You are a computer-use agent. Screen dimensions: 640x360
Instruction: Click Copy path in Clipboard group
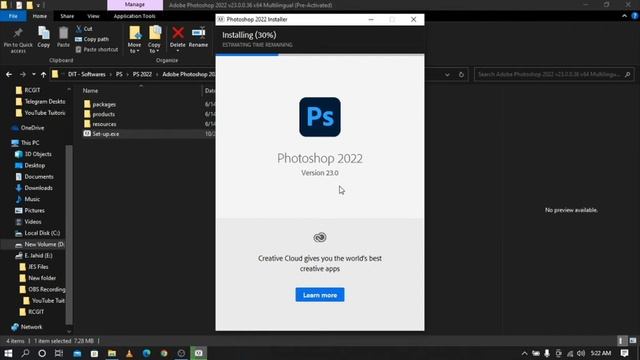point(92,39)
